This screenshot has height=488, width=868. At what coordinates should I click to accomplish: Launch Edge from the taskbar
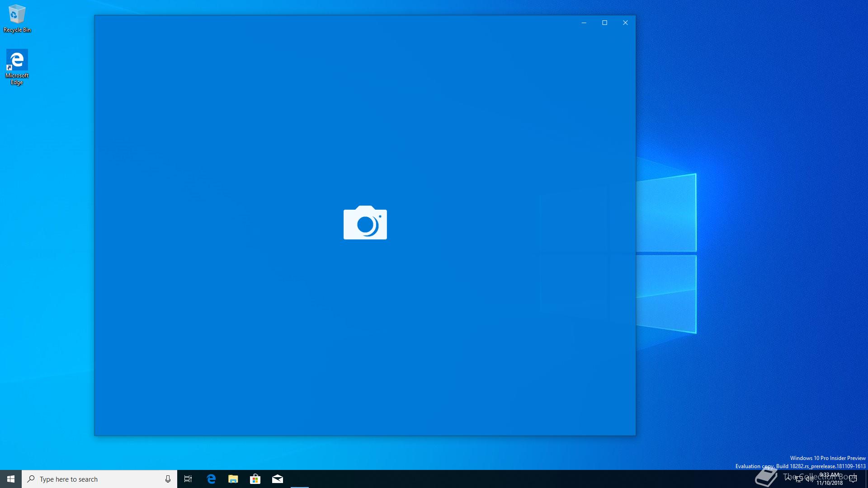pyautogui.click(x=211, y=479)
